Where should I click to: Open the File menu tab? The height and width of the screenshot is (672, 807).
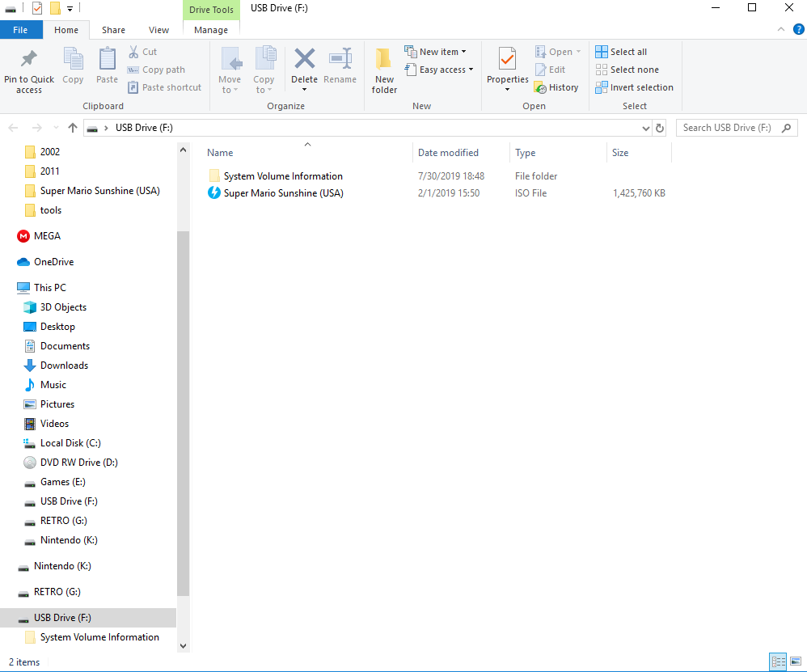tap(20, 30)
